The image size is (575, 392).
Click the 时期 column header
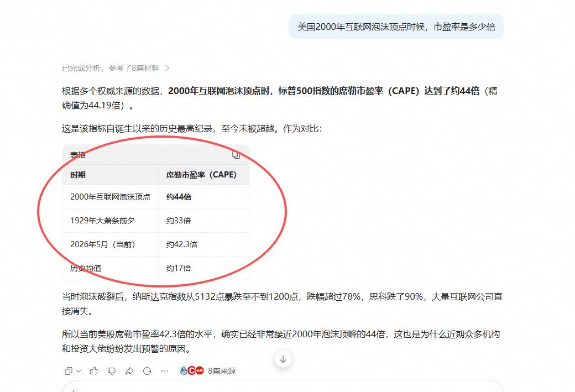pyautogui.click(x=111, y=175)
